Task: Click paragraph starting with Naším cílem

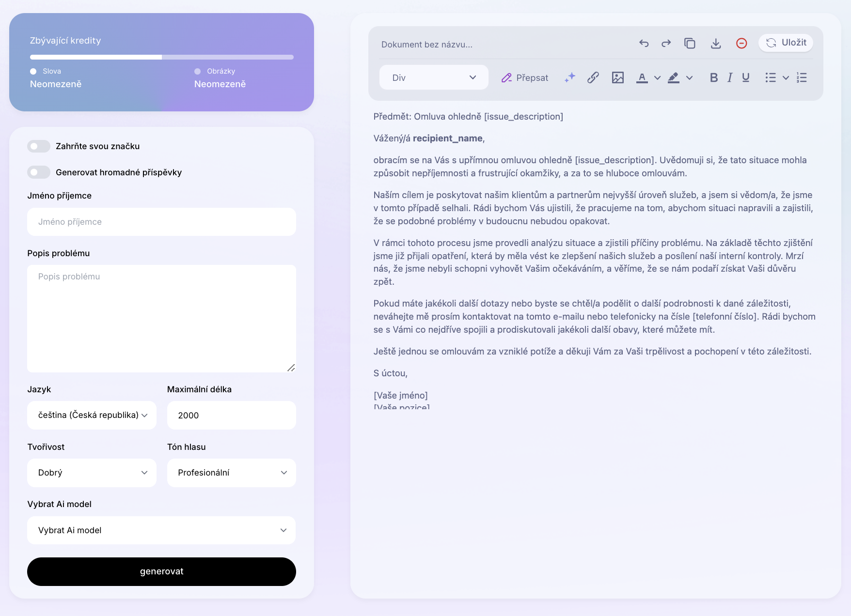Action: coord(593,208)
